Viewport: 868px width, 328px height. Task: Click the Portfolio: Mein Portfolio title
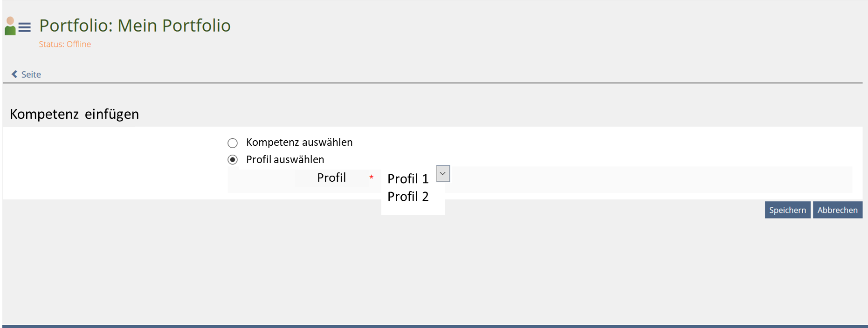135,26
